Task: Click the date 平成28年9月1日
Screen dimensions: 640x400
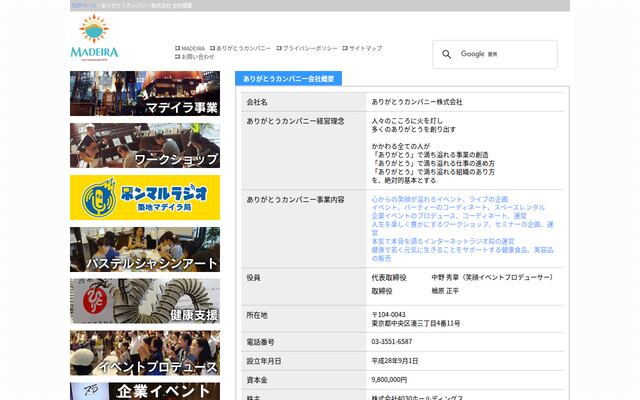Action: coord(395,361)
